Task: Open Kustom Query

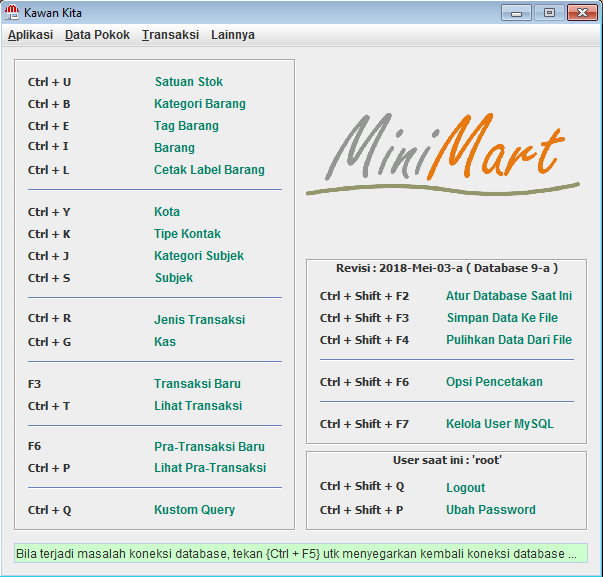Action: coord(194,510)
